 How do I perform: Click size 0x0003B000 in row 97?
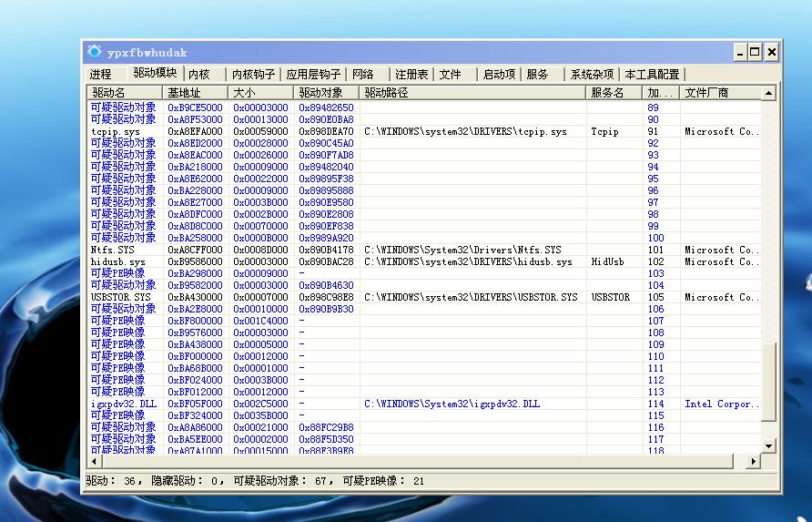point(260,202)
